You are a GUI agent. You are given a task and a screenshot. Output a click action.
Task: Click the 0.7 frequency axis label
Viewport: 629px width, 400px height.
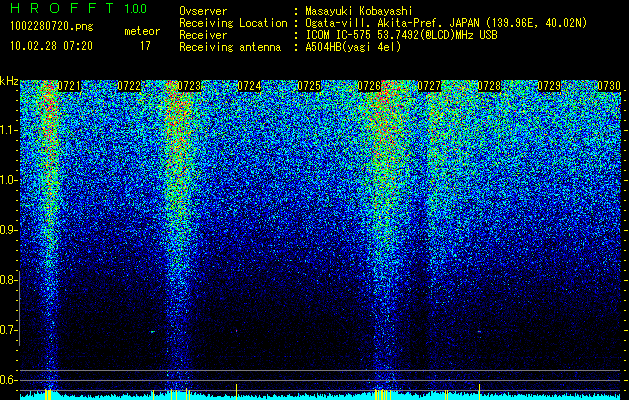point(8,330)
